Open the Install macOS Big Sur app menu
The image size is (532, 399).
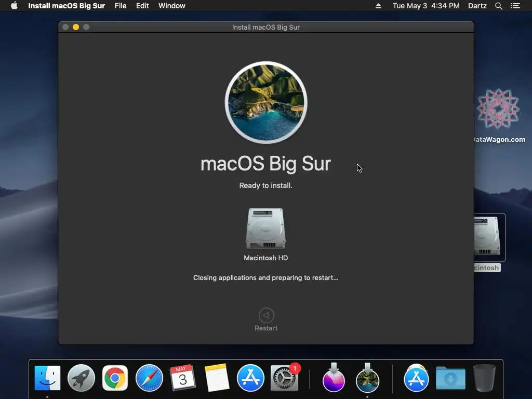[66, 6]
